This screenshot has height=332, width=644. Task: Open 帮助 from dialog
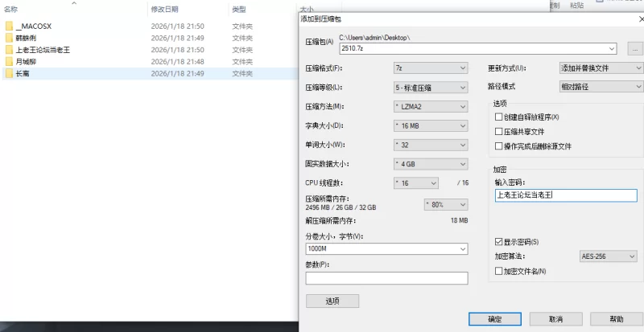617,319
